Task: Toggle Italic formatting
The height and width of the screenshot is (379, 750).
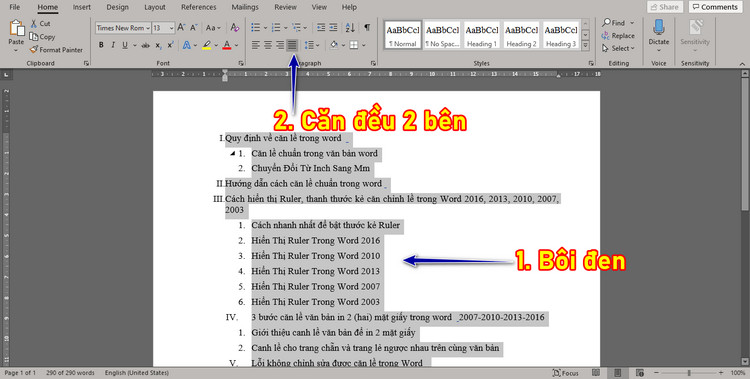Action: [113, 45]
